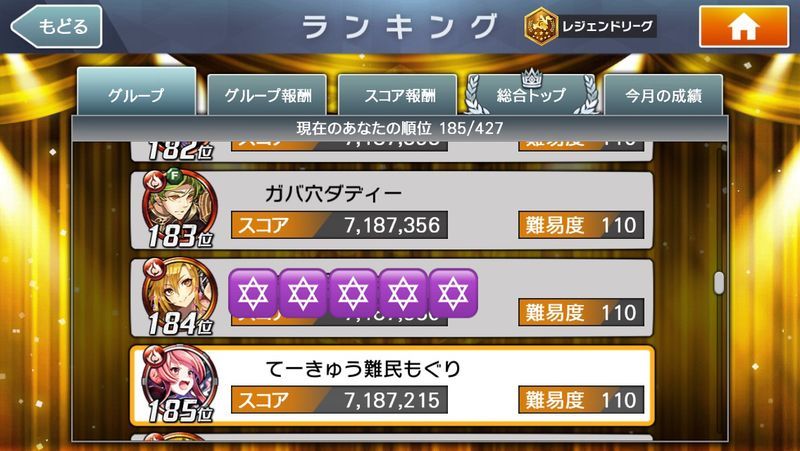This screenshot has width=800, height=451.
Task: Select the highlighted てーきゅう難民もぐり entry
Action: [x=391, y=386]
